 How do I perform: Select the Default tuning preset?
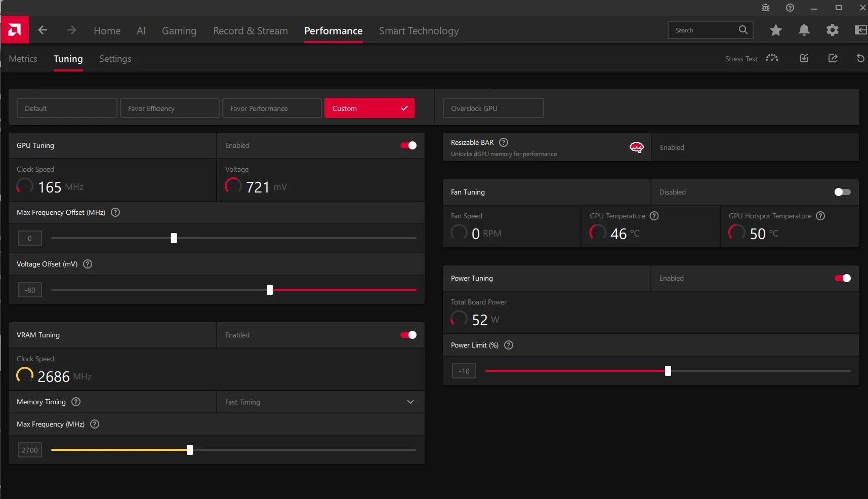67,108
